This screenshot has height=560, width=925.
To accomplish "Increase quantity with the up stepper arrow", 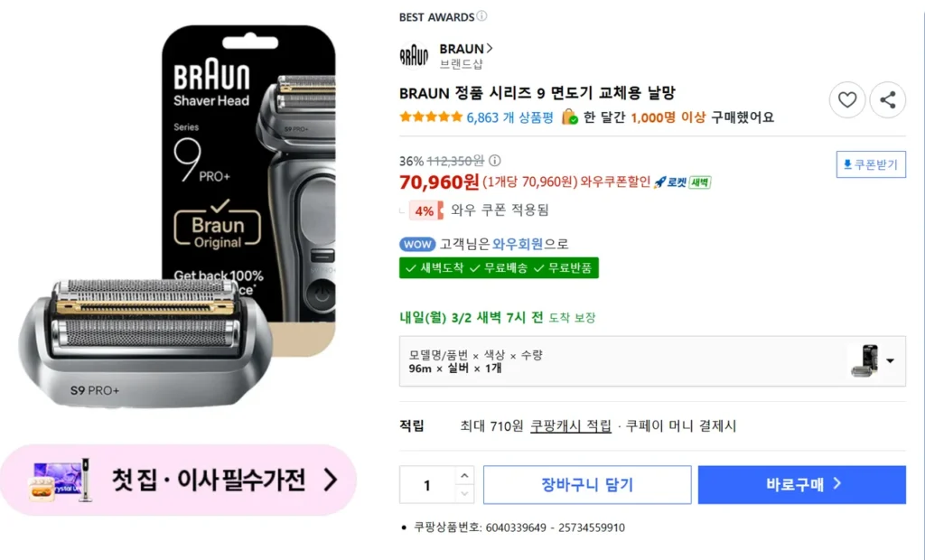I will point(465,476).
